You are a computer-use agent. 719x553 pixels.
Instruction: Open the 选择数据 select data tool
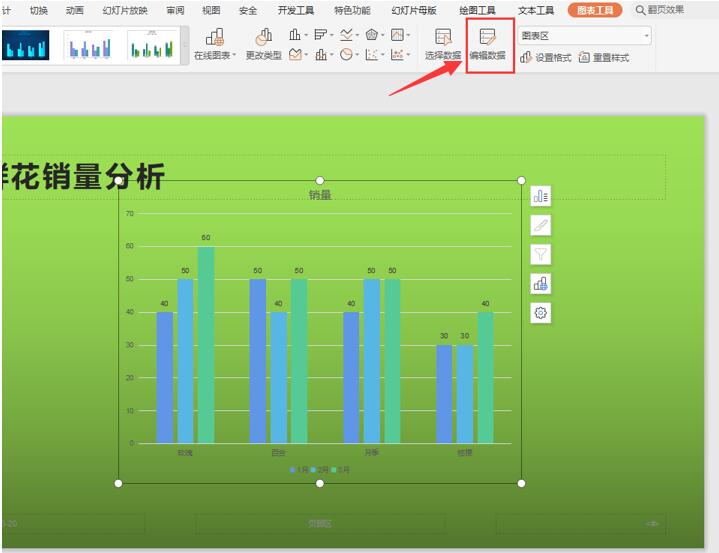click(443, 45)
